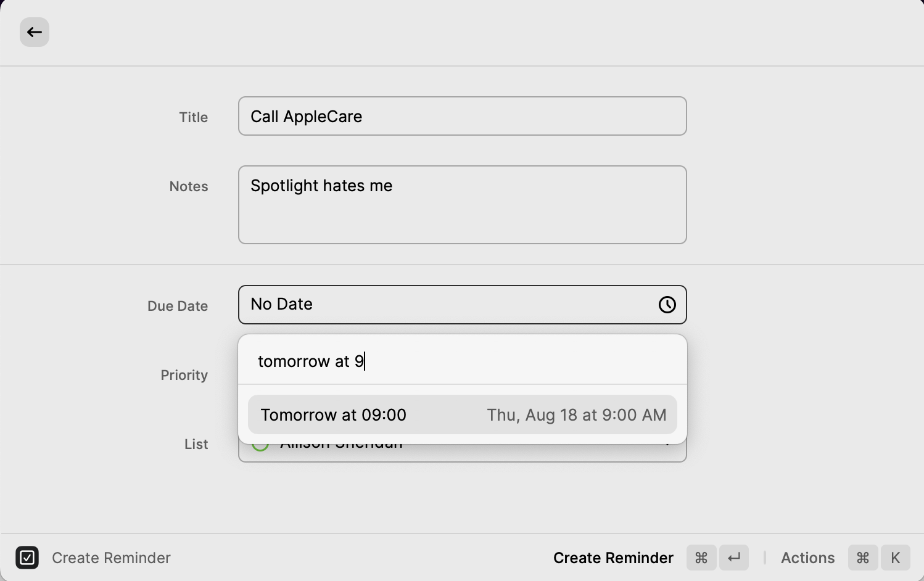Screen dimensions: 924x581
Task: Click the clock icon in Due Date field
Action: pyautogui.click(x=667, y=305)
